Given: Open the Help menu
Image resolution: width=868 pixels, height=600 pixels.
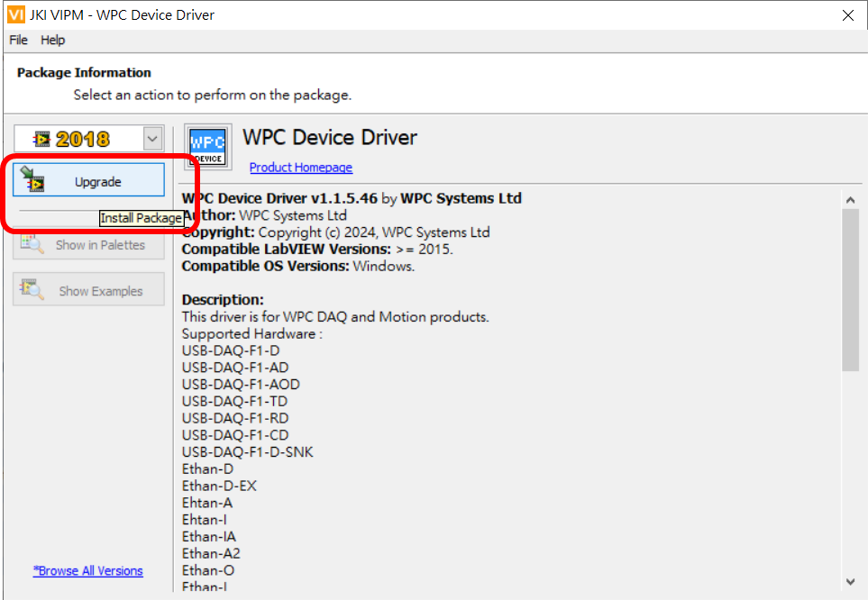Looking at the screenshot, I should 53,40.
